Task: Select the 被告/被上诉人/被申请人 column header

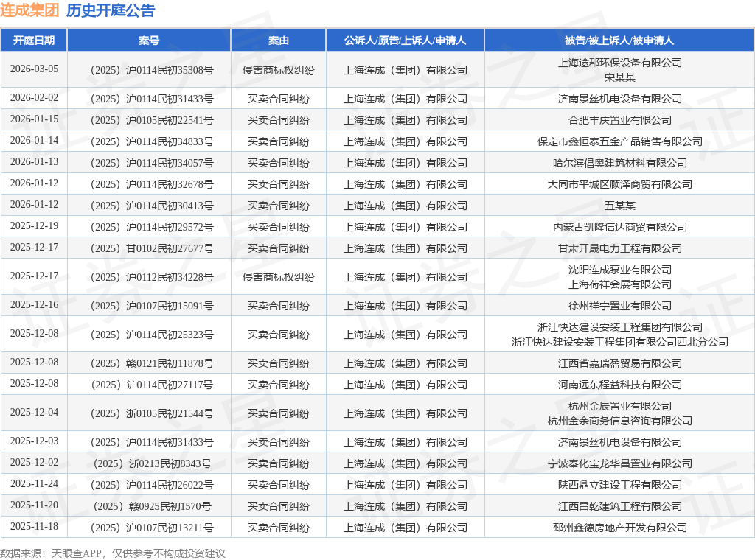Action: click(619, 41)
